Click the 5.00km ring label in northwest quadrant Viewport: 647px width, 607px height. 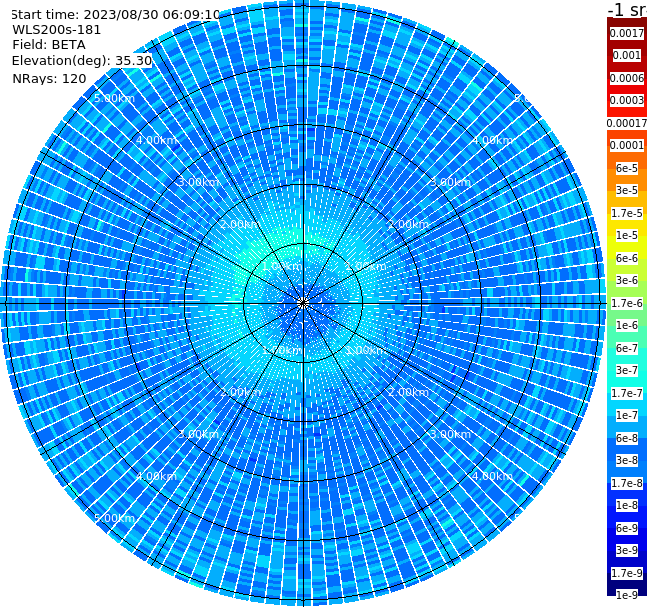point(114,98)
